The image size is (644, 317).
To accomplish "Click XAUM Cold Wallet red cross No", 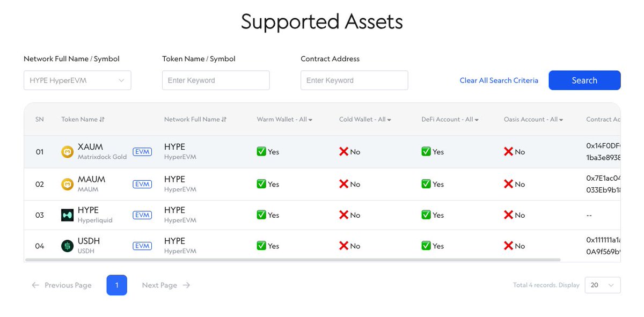I will pos(350,152).
